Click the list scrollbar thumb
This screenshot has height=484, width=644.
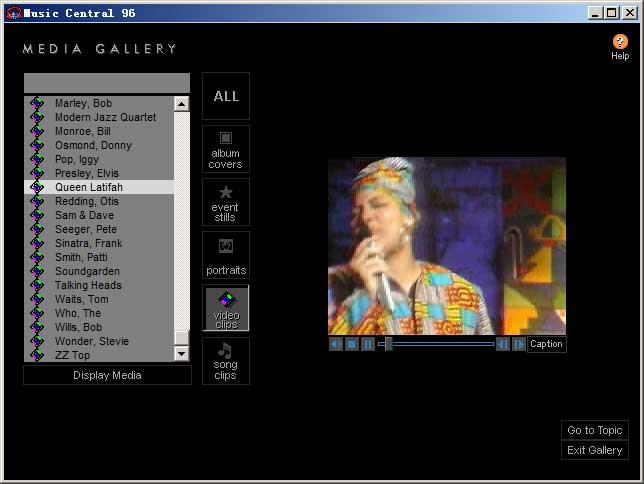[x=182, y=338]
